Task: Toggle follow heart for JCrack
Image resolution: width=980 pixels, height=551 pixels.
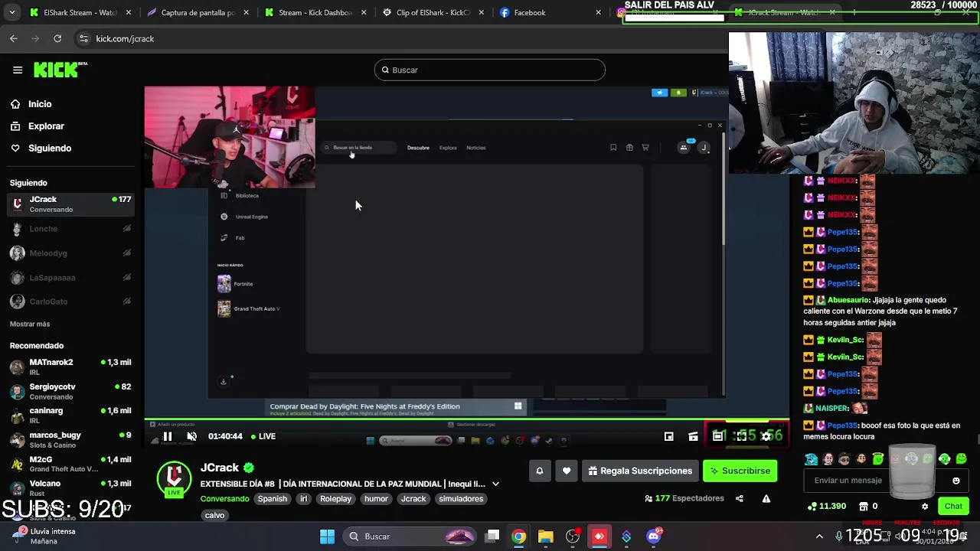Action: click(x=567, y=471)
